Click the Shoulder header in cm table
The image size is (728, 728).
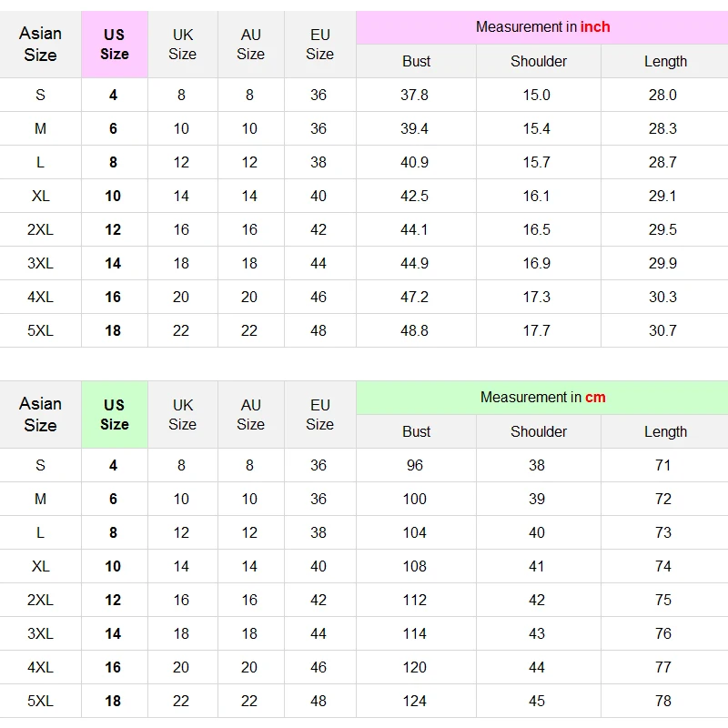pyautogui.click(x=539, y=431)
